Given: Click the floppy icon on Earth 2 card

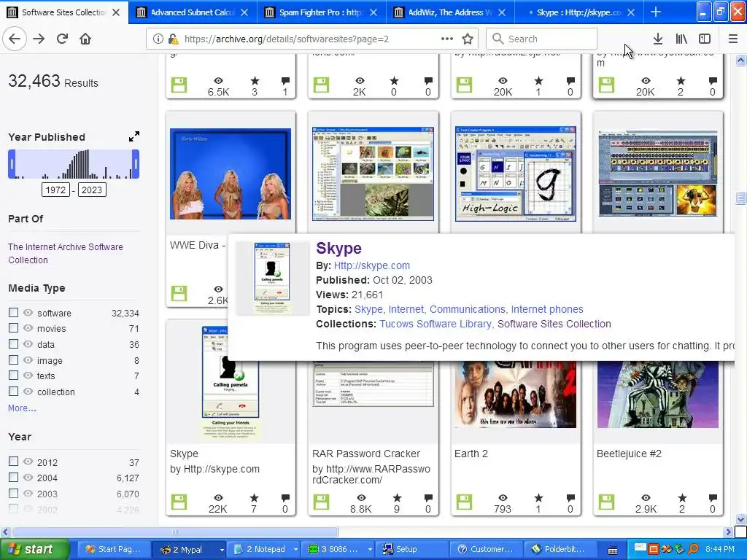Looking at the screenshot, I should [x=464, y=502].
